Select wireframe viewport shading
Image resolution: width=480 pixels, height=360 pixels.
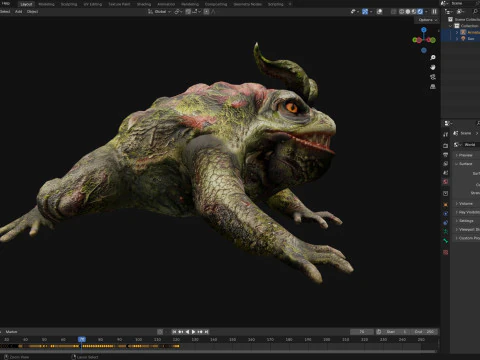click(402, 12)
